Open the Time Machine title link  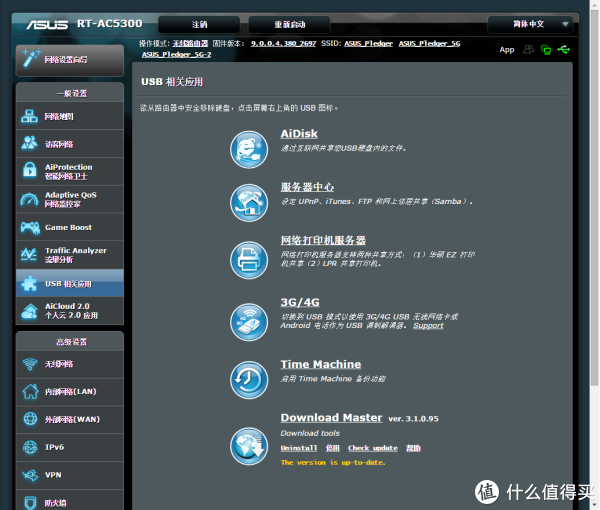321,364
